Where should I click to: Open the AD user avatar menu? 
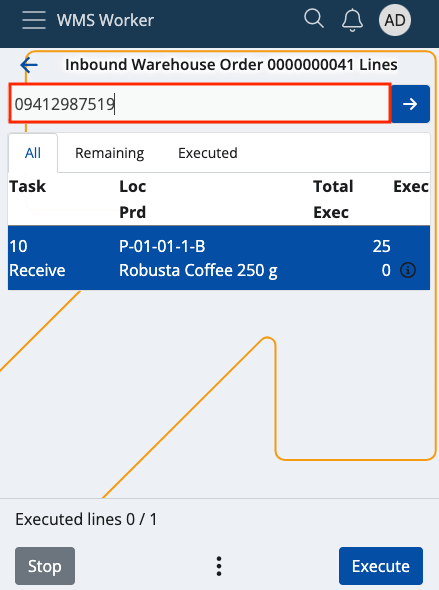pos(394,20)
